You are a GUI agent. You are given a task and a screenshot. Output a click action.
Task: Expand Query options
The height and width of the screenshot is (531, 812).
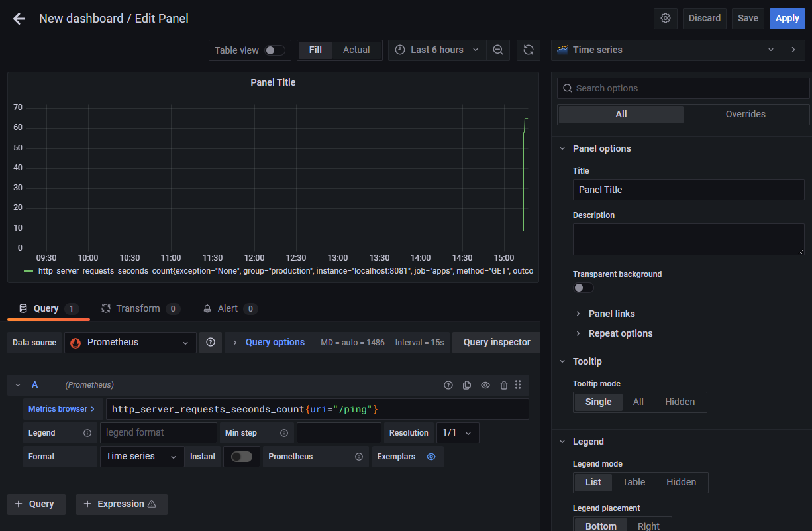point(275,343)
